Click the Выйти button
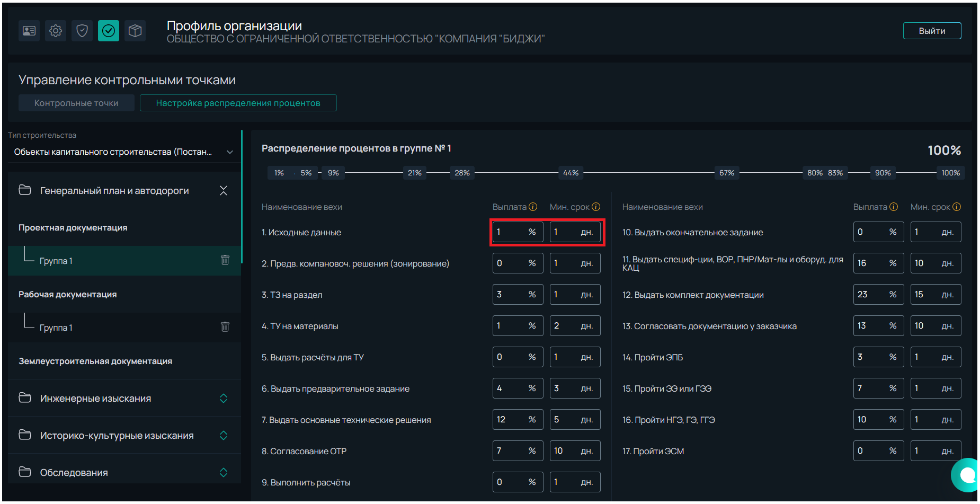 932,31
